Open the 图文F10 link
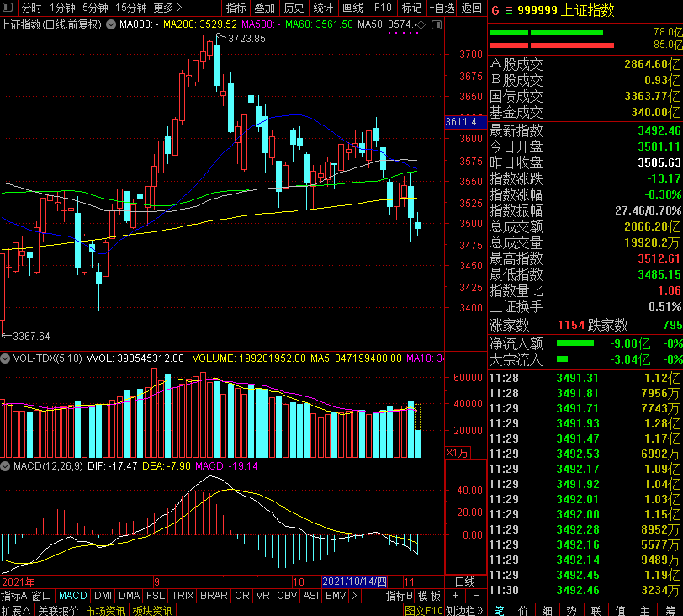Viewport: 683px width, 616px height. (423, 610)
